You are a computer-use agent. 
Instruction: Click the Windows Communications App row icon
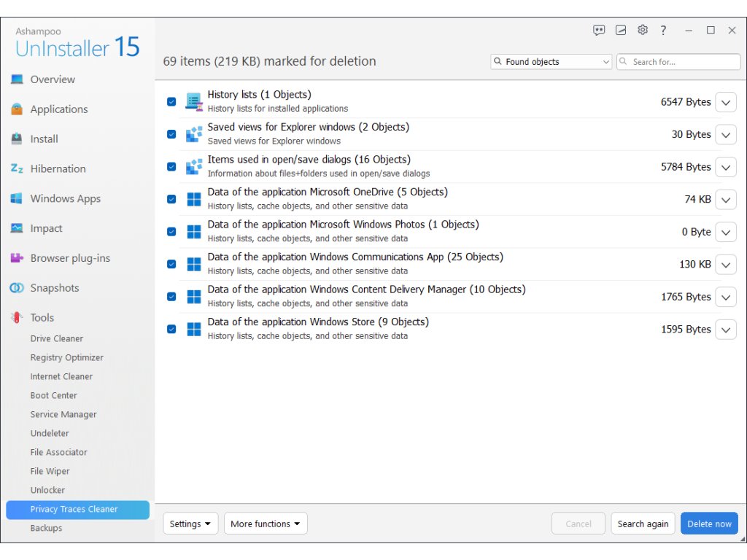click(x=194, y=264)
